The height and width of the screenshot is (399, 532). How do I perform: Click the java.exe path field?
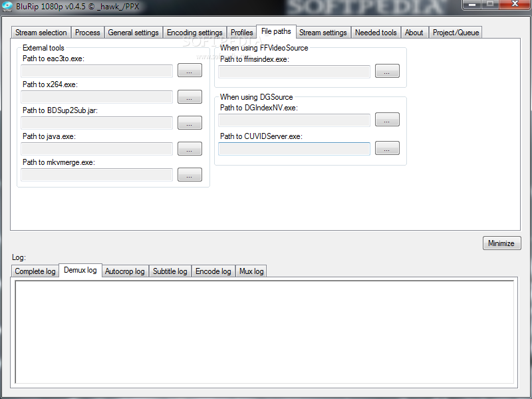point(96,149)
